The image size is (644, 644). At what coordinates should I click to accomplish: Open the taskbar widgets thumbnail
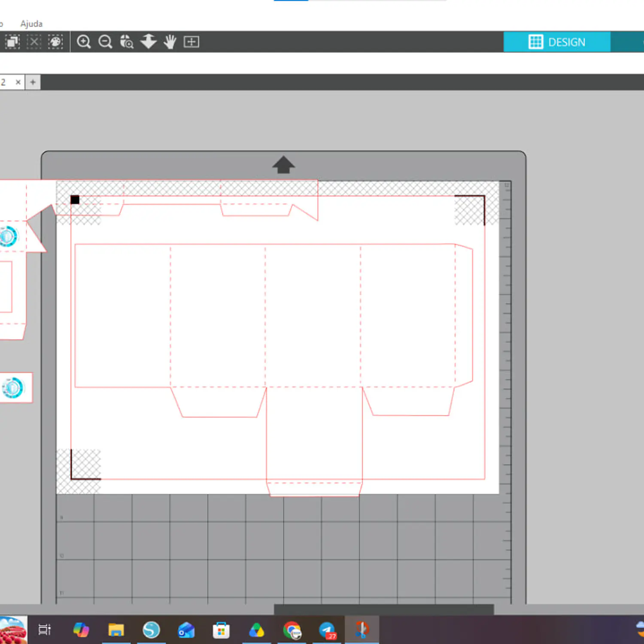pos(13,630)
